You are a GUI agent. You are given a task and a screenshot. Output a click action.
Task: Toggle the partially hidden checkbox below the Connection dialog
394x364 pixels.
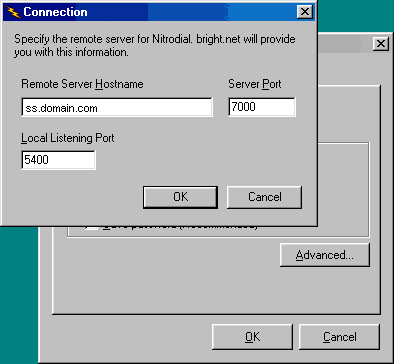[x=91, y=228]
